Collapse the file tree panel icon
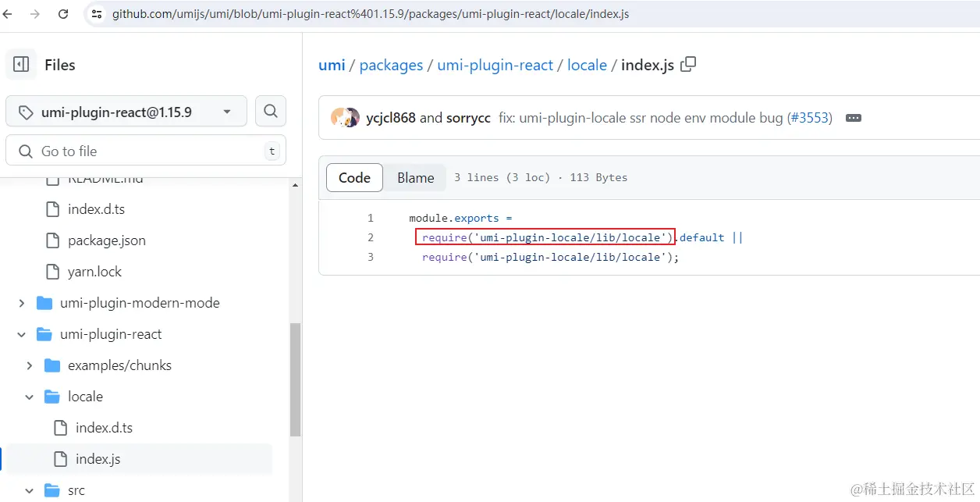The image size is (980, 502). [x=21, y=65]
